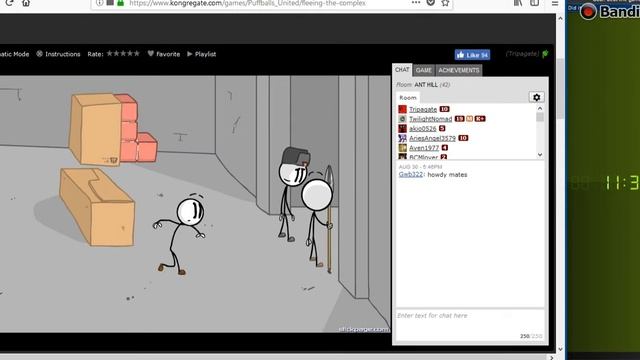640x360 pixels.
Task: Open the site information icon in address bar
Action: (x=99, y=3)
